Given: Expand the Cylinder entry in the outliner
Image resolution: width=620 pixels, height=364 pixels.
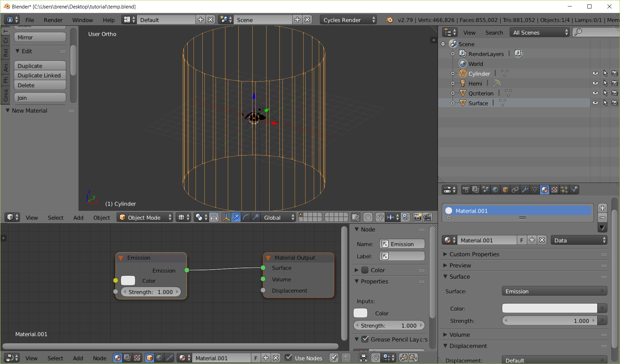Looking at the screenshot, I should click(x=453, y=73).
